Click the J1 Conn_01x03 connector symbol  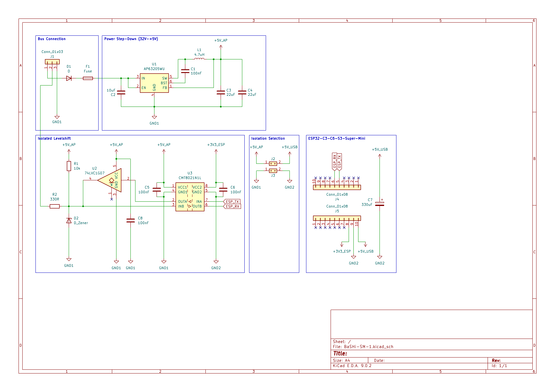tap(52, 62)
